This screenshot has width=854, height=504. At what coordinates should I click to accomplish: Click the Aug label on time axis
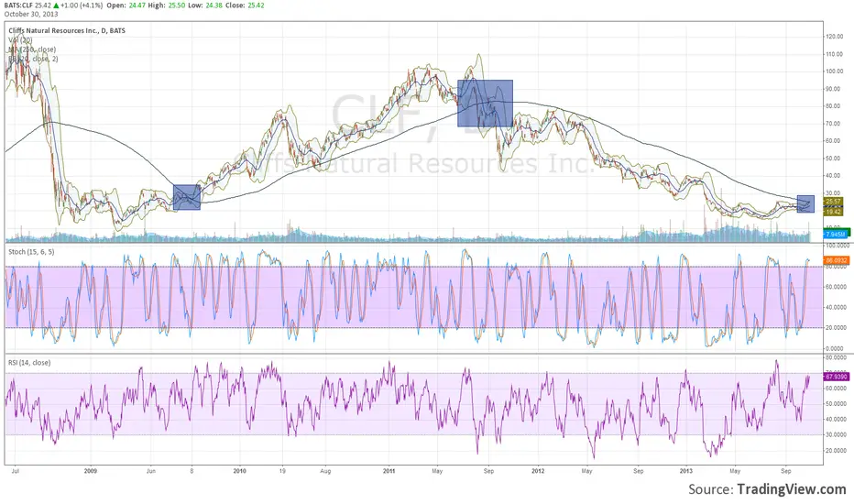[325, 471]
